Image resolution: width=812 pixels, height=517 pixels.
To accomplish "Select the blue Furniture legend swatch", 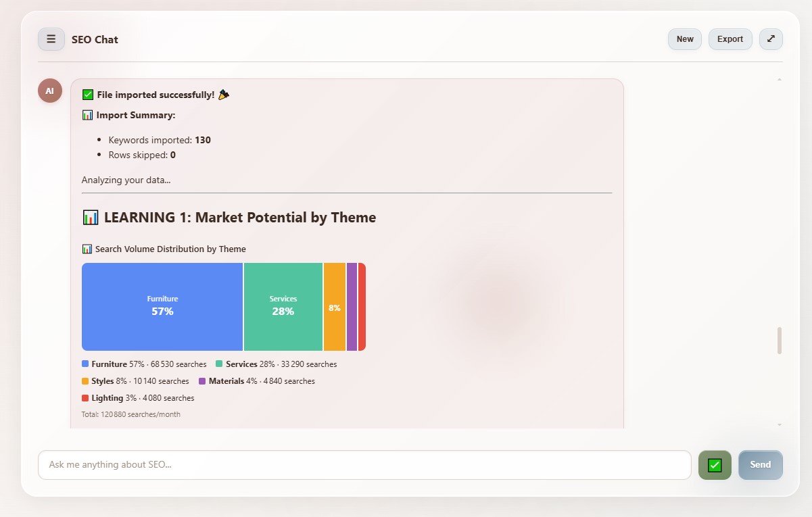I will point(85,364).
